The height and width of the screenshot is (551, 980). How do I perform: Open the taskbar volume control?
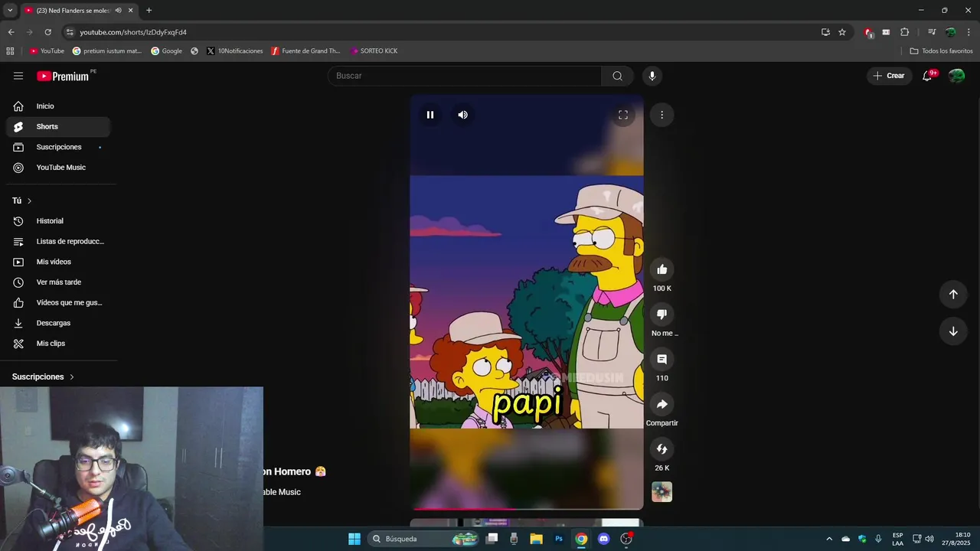[929, 539]
